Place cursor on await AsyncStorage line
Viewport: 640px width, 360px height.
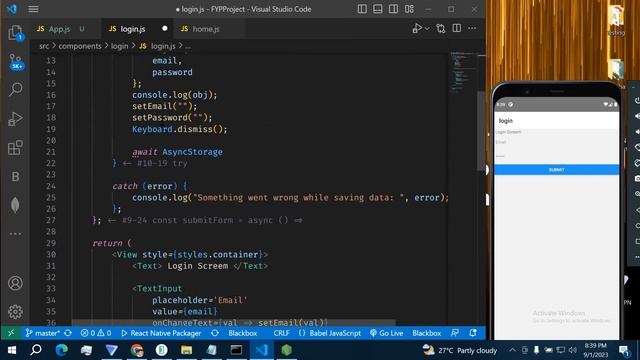click(177, 152)
